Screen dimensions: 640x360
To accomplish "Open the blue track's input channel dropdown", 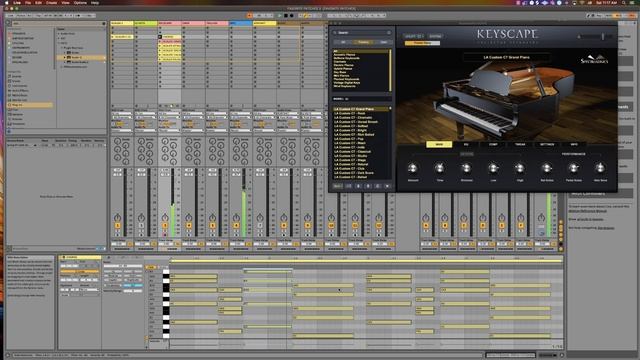I will point(241,118).
